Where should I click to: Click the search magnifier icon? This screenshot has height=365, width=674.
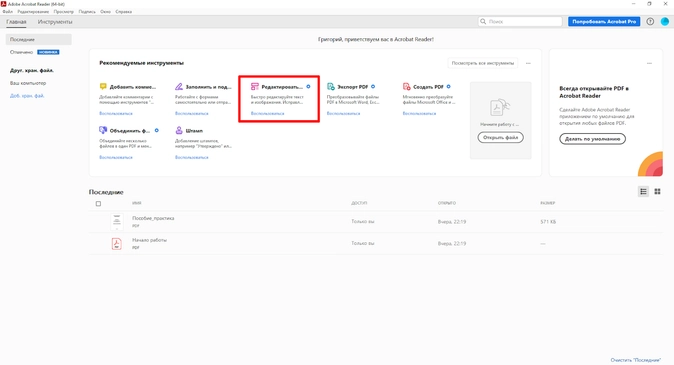(x=483, y=21)
